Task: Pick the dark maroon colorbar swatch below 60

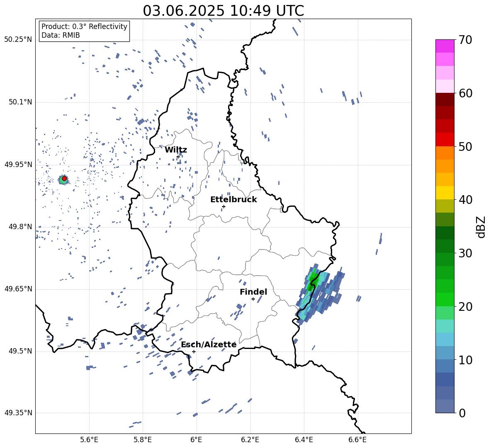Action: point(445,99)
